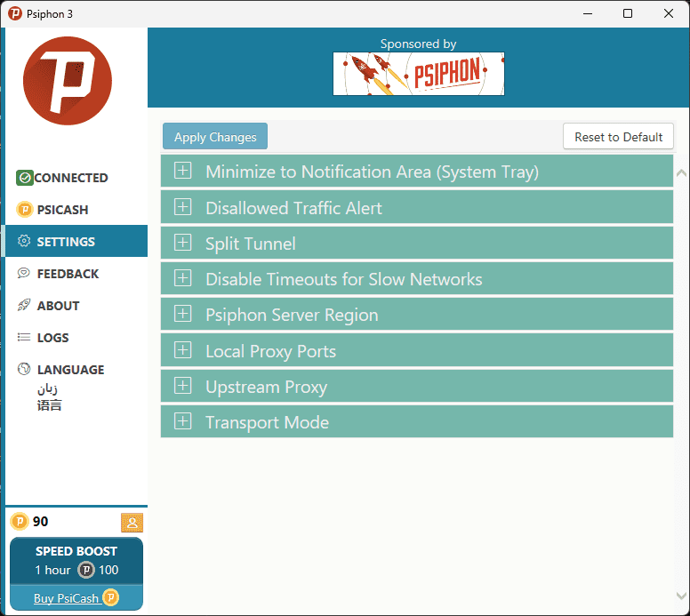Click the Chinese language label 语言
Viewport: 690px width, 616px height.
(49, 404)
